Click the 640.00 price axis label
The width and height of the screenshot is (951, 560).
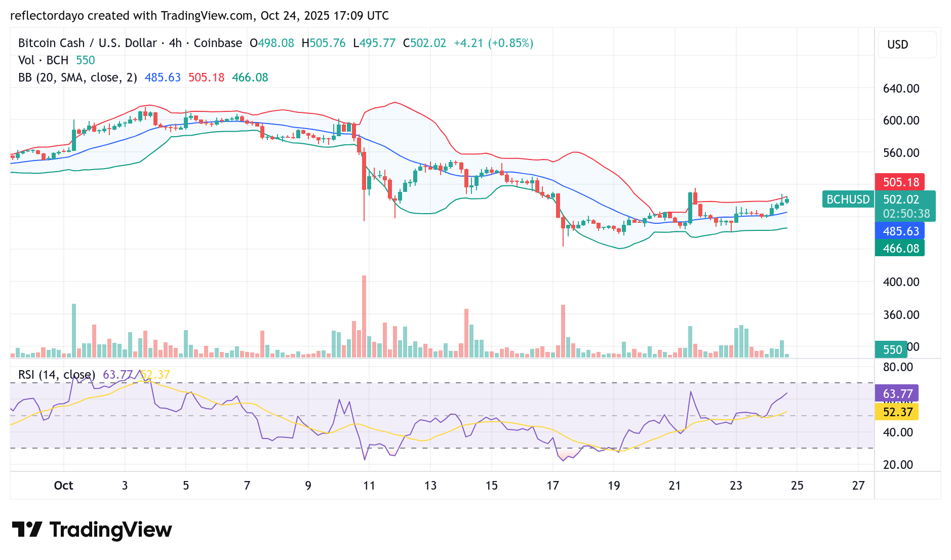[x=901, y=89]
